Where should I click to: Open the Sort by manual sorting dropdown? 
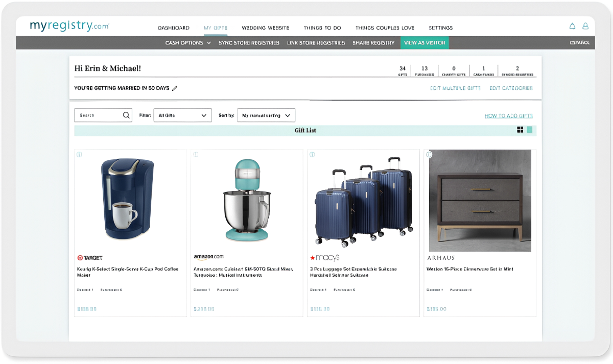point(266,115)
